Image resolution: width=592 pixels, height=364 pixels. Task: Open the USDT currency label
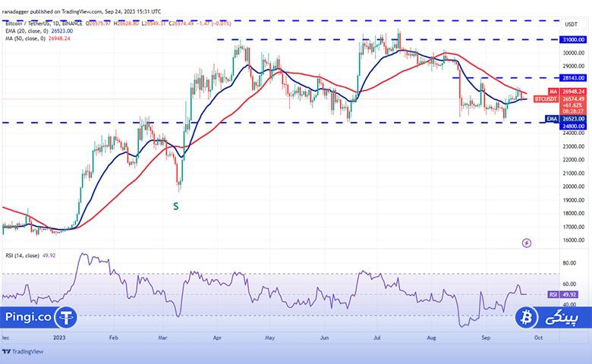click(x=571, y=24)
